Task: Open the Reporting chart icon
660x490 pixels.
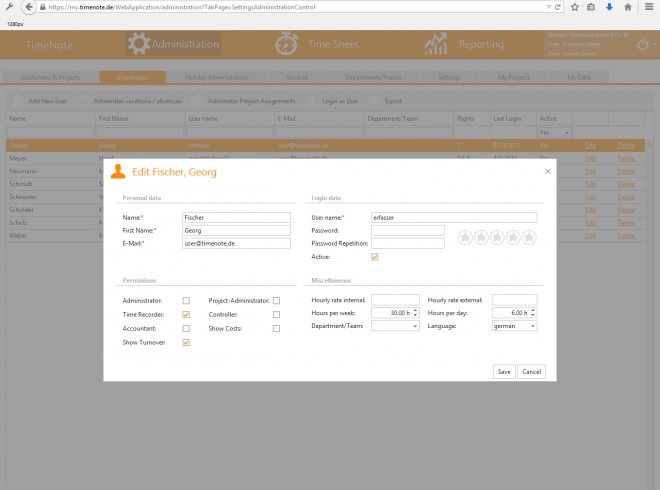Action: [x=435, y=45]
